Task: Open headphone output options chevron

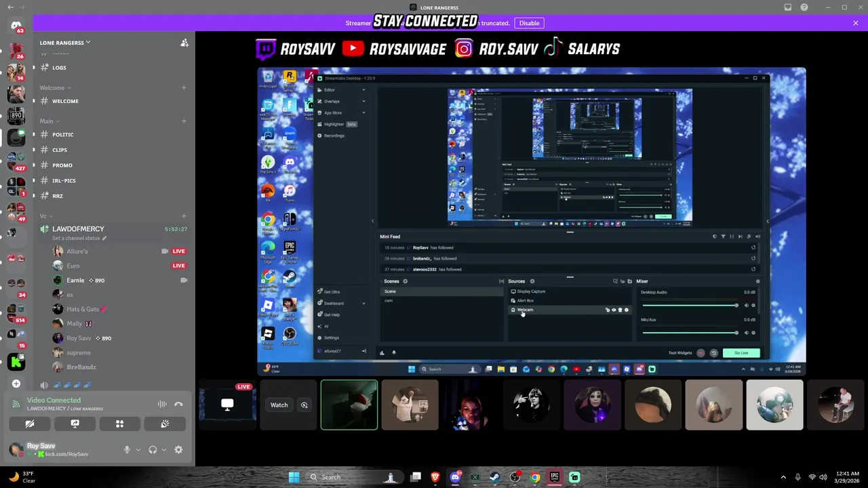Action: [164, 450]
